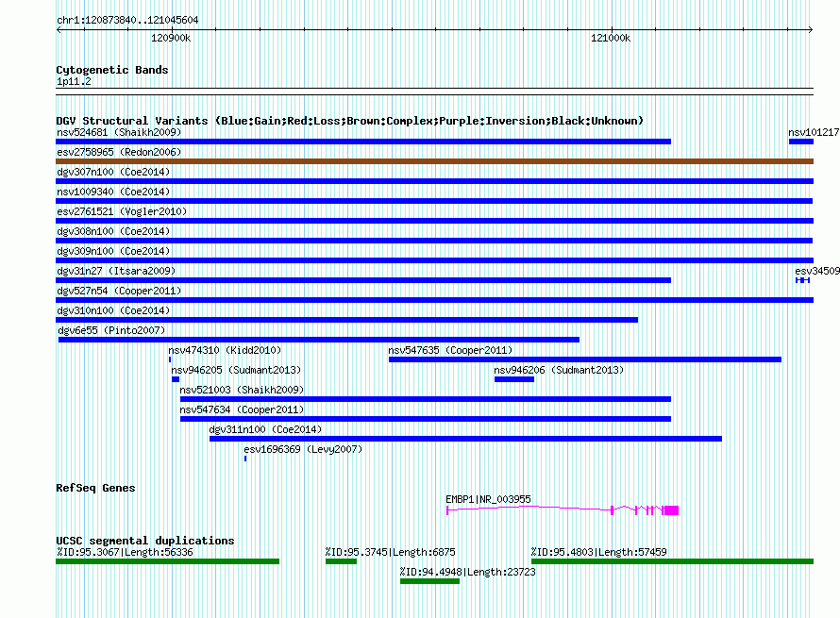Click the UCSC segmental duplications track title
This screenshot has height=618, width=840.
tap(145, 541)
